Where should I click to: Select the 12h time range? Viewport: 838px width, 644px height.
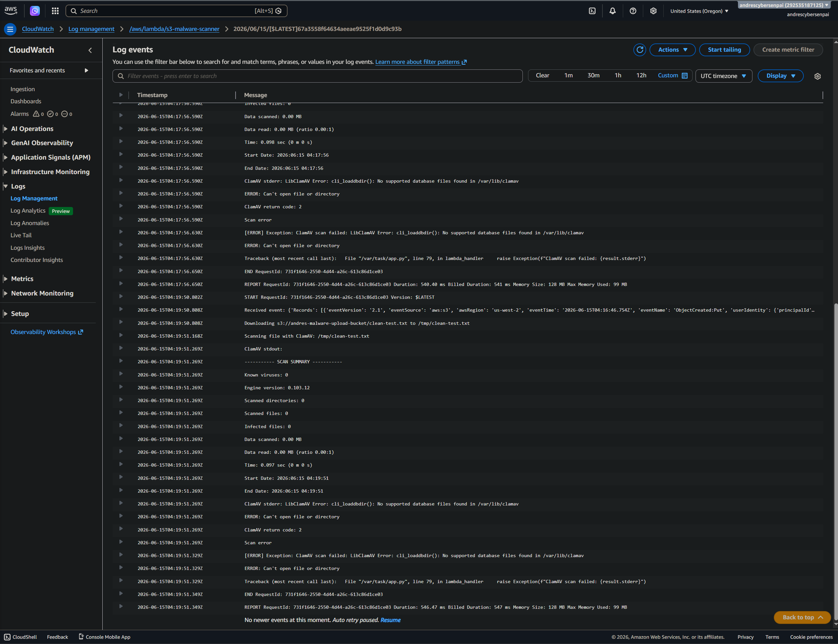coord(641,75)
